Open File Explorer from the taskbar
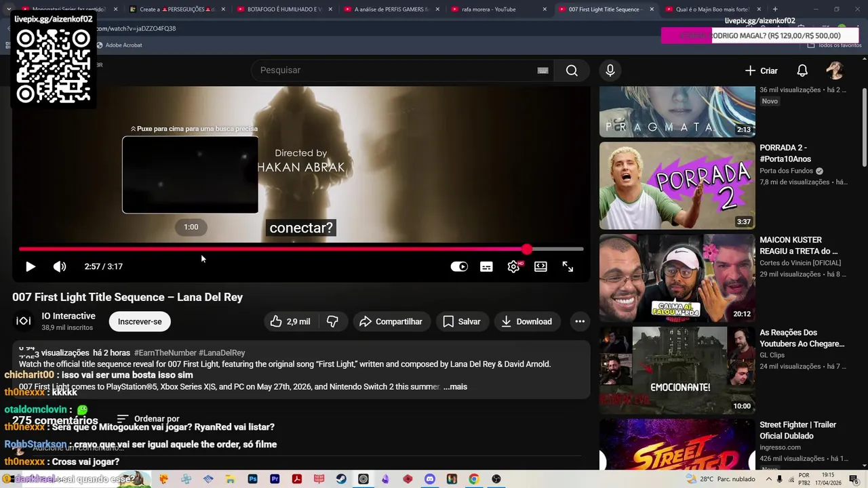This screenshot has height=488, width=868. click(x=231, y=479)
